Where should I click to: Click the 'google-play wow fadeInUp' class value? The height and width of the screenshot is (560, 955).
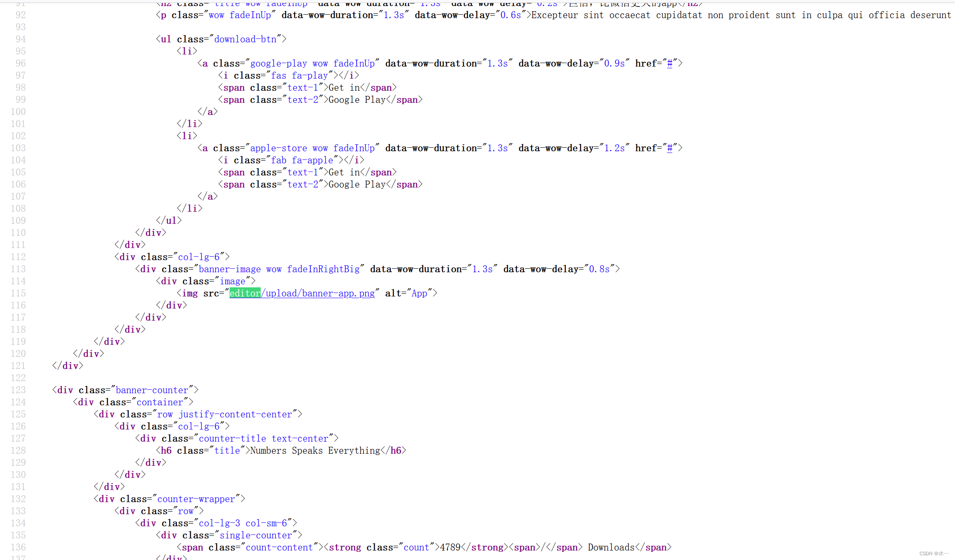click(312, 64)
